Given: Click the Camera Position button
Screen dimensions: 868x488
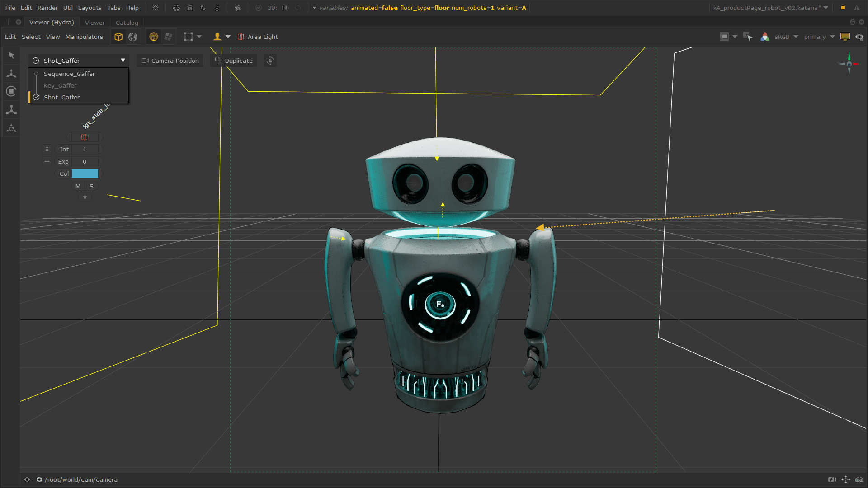Looking at the screenshot, I should 170,61.
